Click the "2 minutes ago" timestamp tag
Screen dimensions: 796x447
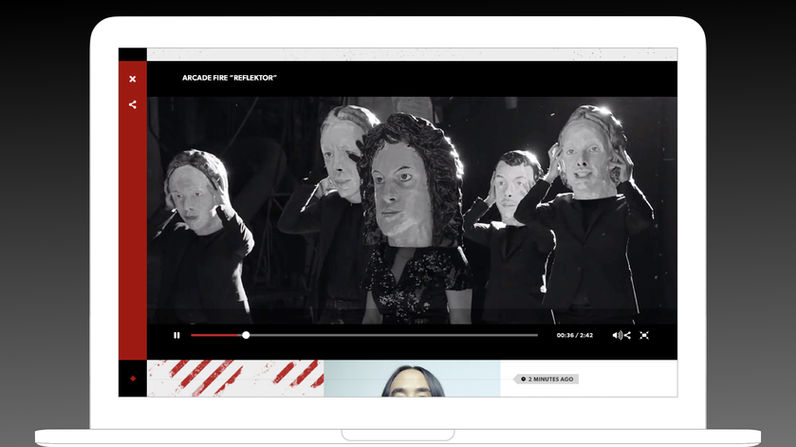[x=547, y=379]
